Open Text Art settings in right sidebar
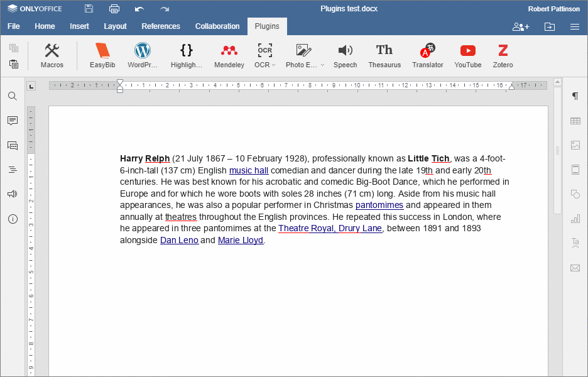Image resolution: width=588 pixels, height=377 pixels. [575, 243]
